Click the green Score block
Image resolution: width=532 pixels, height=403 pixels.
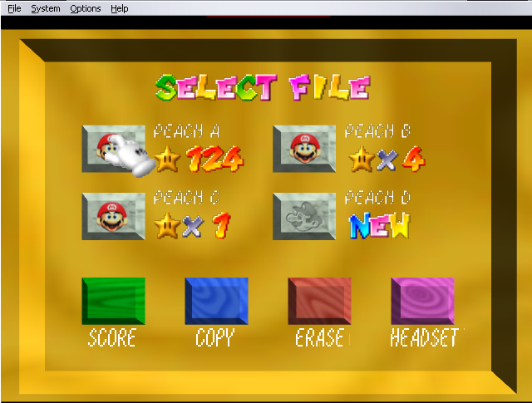pos(113,302)
